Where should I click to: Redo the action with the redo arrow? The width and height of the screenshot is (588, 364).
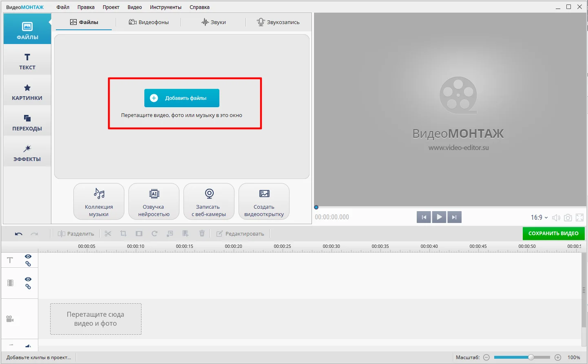pyautogui.click(x=35, y=234)
